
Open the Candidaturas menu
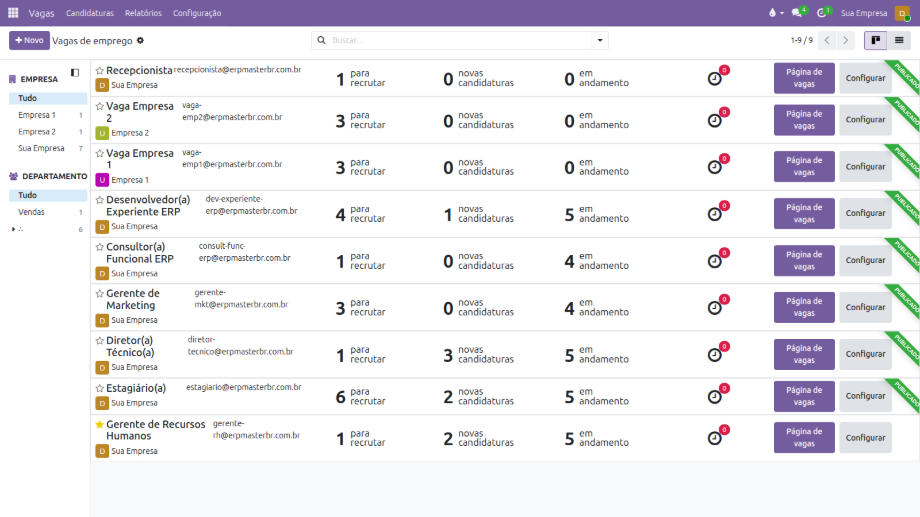click(90, 13)
